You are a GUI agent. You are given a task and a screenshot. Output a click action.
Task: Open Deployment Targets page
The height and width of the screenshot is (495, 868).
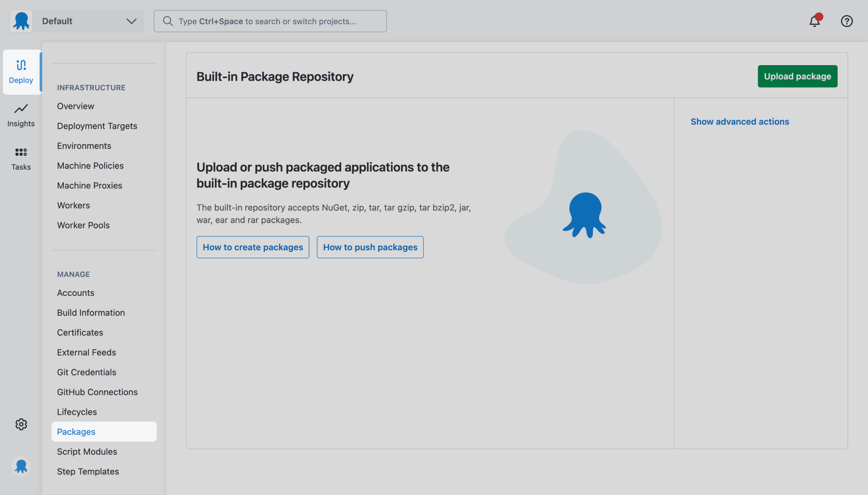(97, 126)
